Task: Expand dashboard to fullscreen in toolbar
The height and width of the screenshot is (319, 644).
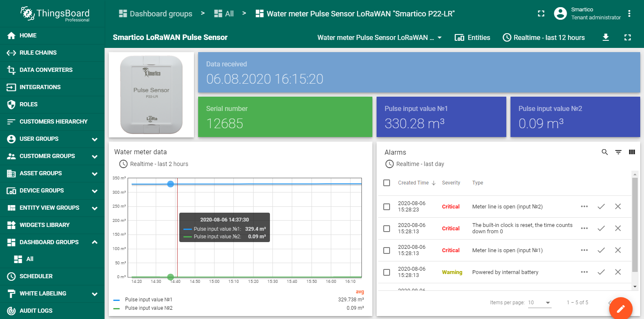Action: pos(628,37)
